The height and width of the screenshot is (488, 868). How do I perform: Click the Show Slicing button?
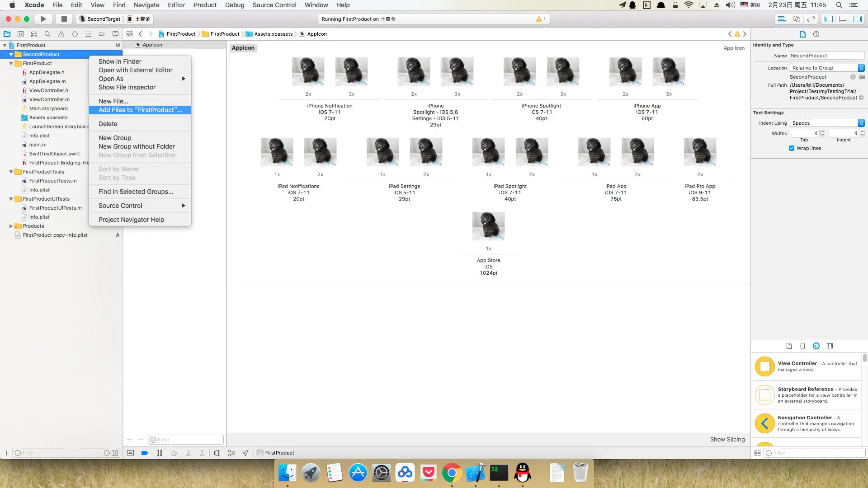(x=727, y=439)
